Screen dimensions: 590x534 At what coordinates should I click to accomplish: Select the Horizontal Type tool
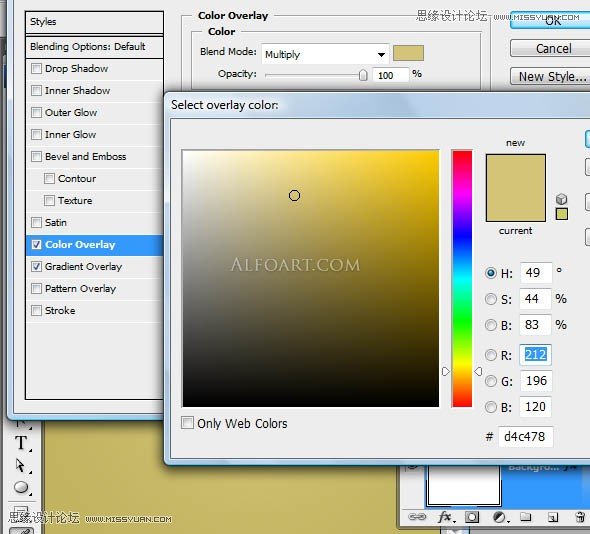pos(21,443)
